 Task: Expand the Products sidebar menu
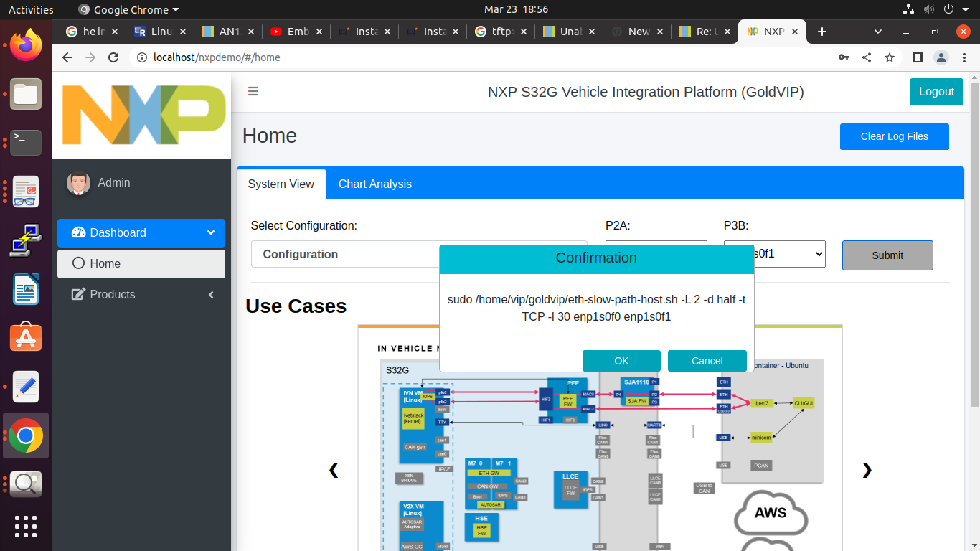coord(141,295)
